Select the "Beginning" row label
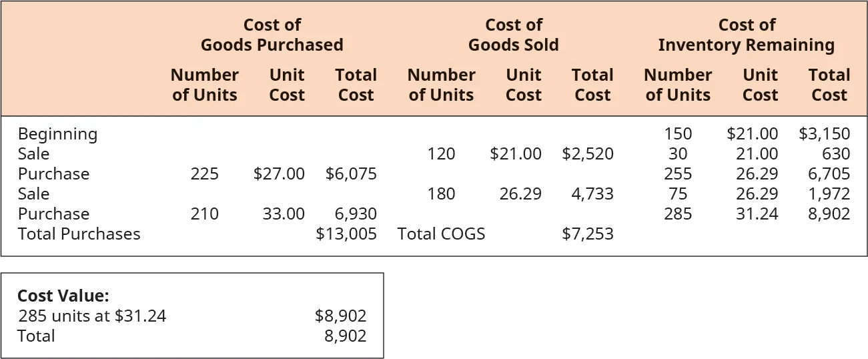868x359 pixels. (57, 134)
